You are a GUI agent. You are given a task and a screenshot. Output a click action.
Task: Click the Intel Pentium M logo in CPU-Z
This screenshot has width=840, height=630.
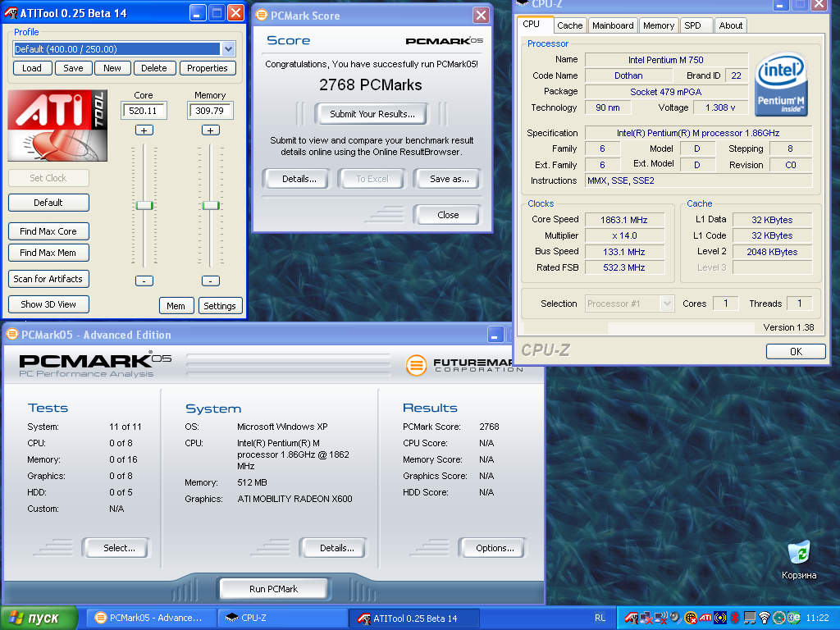[781, 84]
